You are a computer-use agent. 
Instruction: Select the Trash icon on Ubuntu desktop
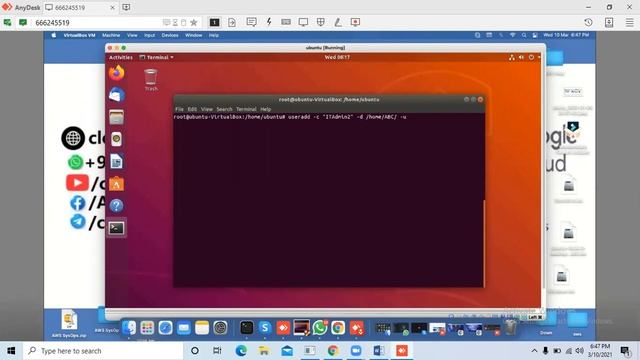pos(151,80)
